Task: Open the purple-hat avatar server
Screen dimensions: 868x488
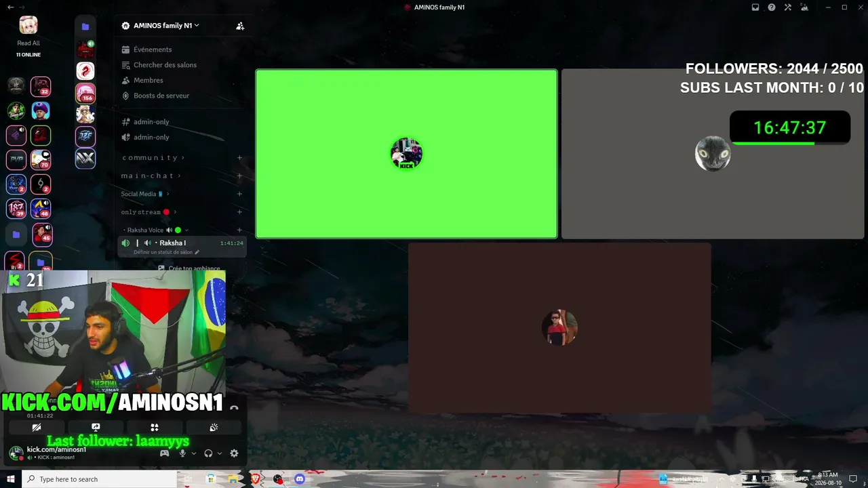Action: pos(41,110)
